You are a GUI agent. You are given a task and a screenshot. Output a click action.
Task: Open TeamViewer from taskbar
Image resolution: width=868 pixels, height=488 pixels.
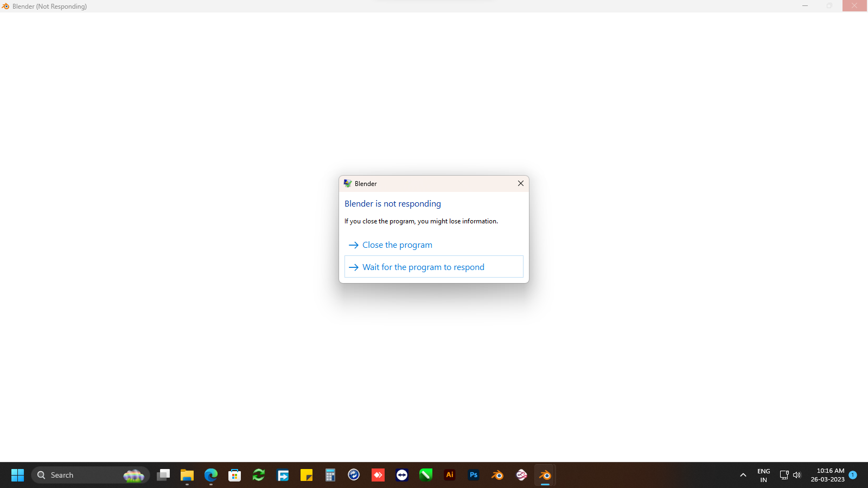pyautogui.click(x=402, y=475)
